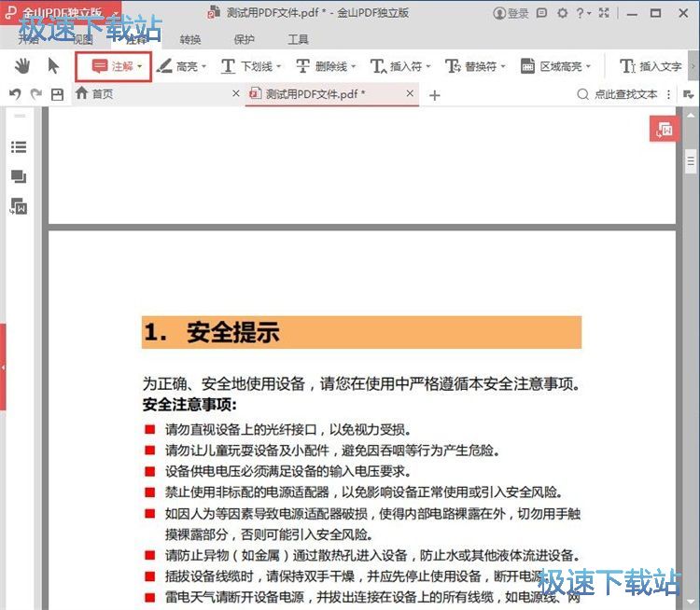Open the 保护 ribbon tab

point(245,40)
